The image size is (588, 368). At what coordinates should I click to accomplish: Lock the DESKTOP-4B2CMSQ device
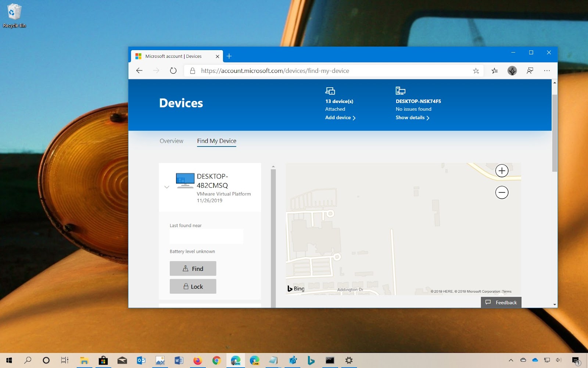[193, 286]
